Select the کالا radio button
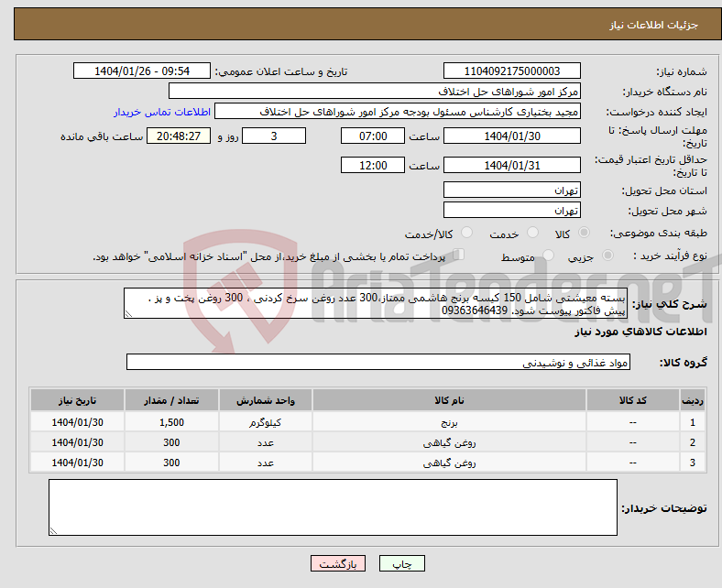Viewport: 722px width, 588px height. tap(584, 233)
